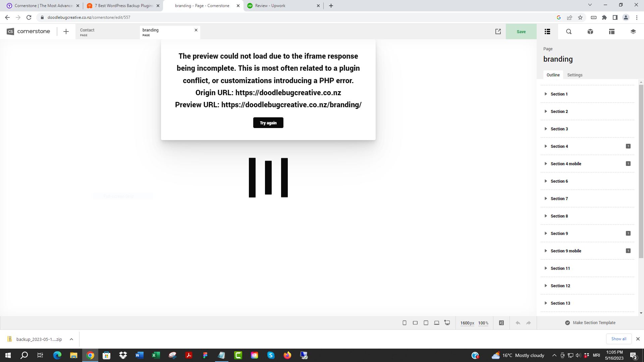Click the green Save button
Viewport: 644px width, 362px height.
click(521, 32)
